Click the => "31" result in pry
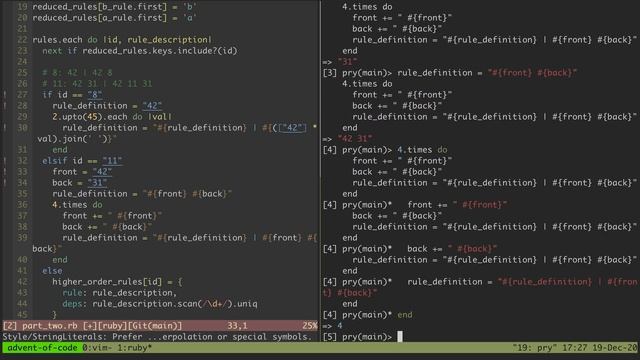The image size is (640, 360). pos(340,62)
